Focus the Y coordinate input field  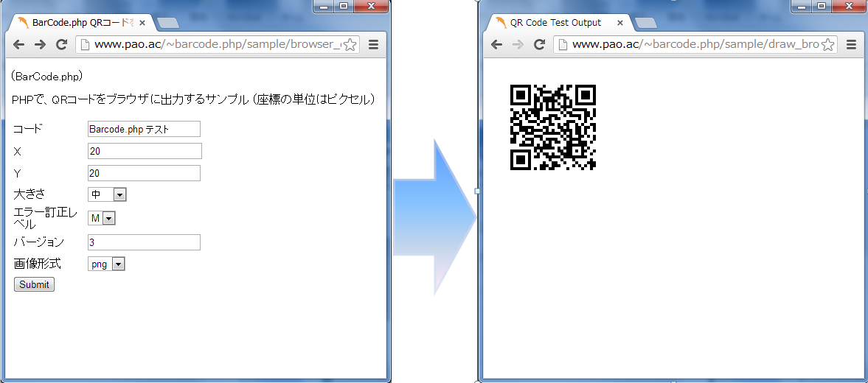[144, 173]
